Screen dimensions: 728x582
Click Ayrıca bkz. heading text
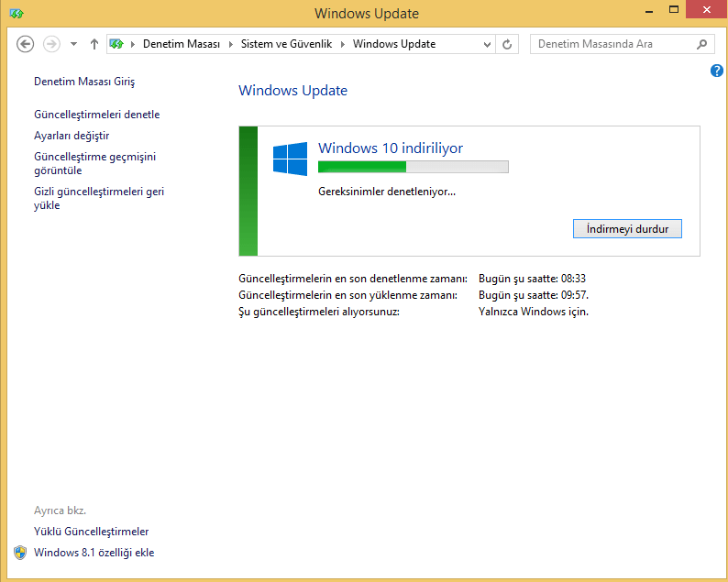tap(60, 511)
